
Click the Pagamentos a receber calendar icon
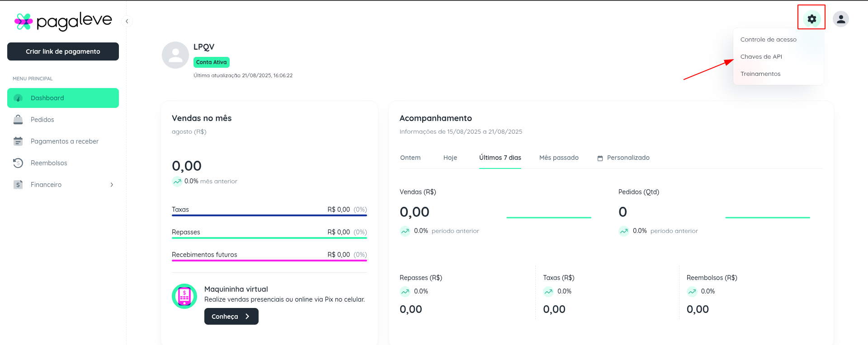tap(18, 141)
